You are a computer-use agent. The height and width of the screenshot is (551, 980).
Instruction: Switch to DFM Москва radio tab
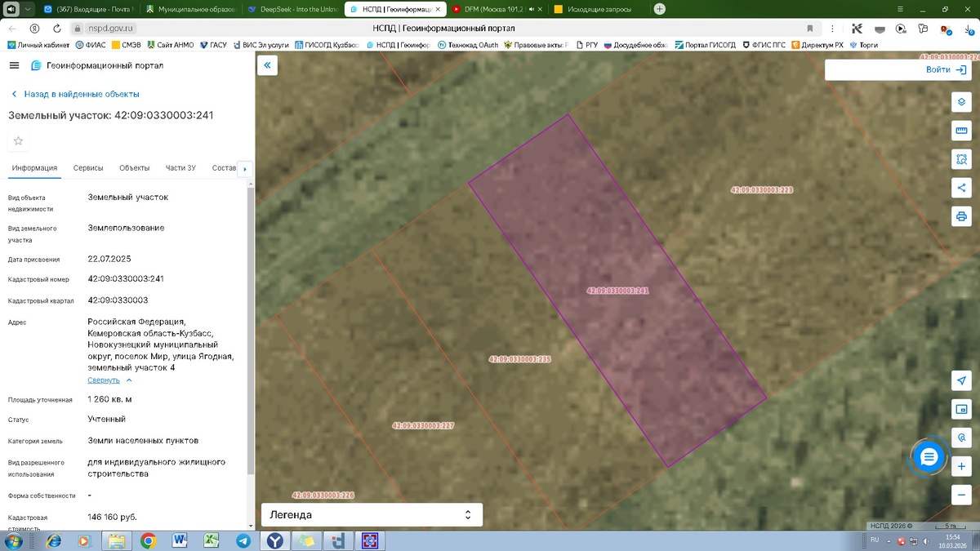(x=497, y=9)
